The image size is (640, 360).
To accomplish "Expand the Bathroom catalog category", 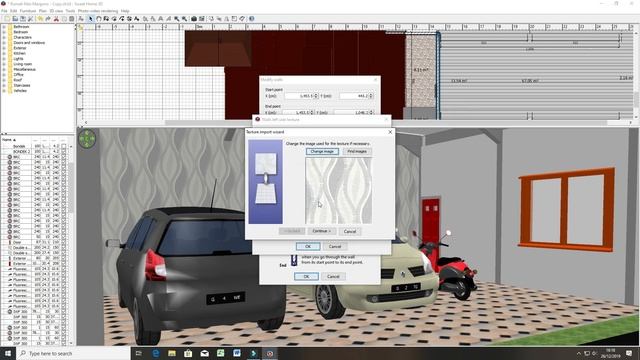I will tap(4, 27).
